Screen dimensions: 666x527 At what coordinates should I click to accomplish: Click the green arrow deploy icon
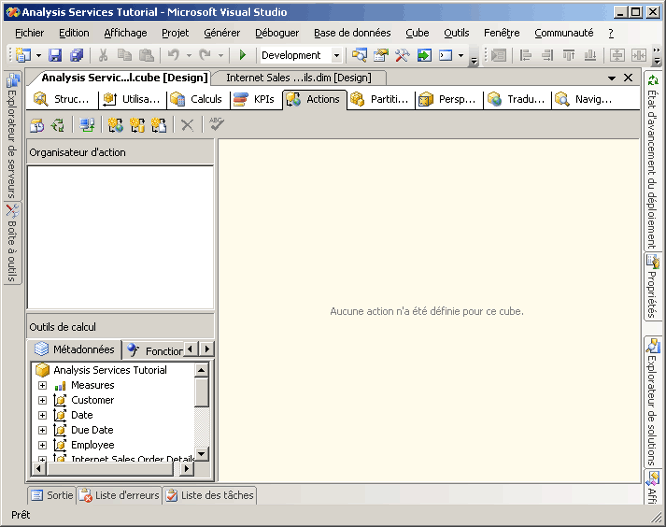(x=424, y=55)
